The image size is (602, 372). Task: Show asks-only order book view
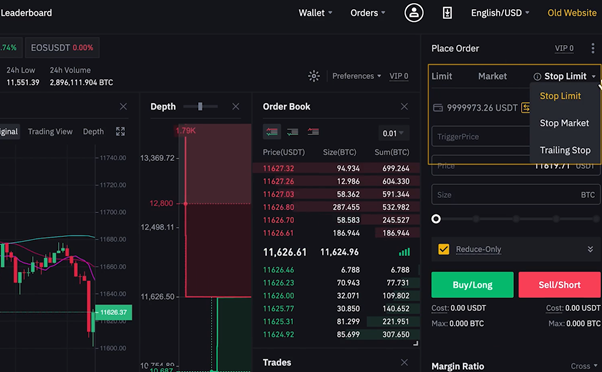(313, 132)
